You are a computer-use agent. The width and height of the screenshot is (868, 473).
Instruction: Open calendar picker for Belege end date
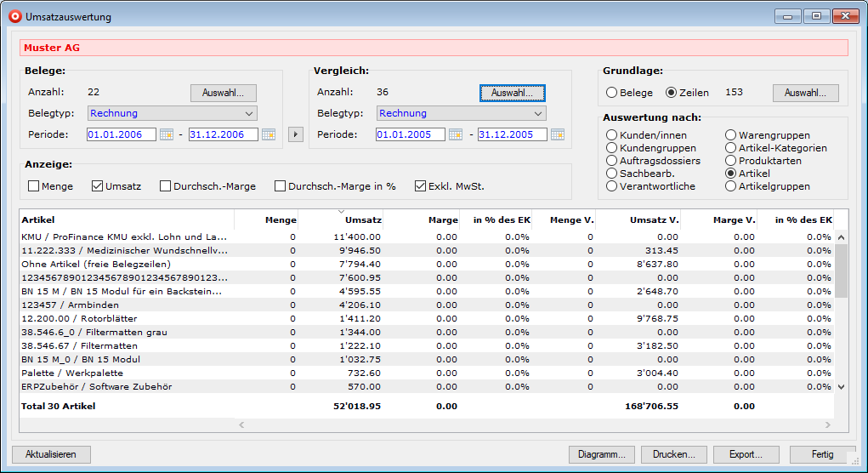[269, 134]
